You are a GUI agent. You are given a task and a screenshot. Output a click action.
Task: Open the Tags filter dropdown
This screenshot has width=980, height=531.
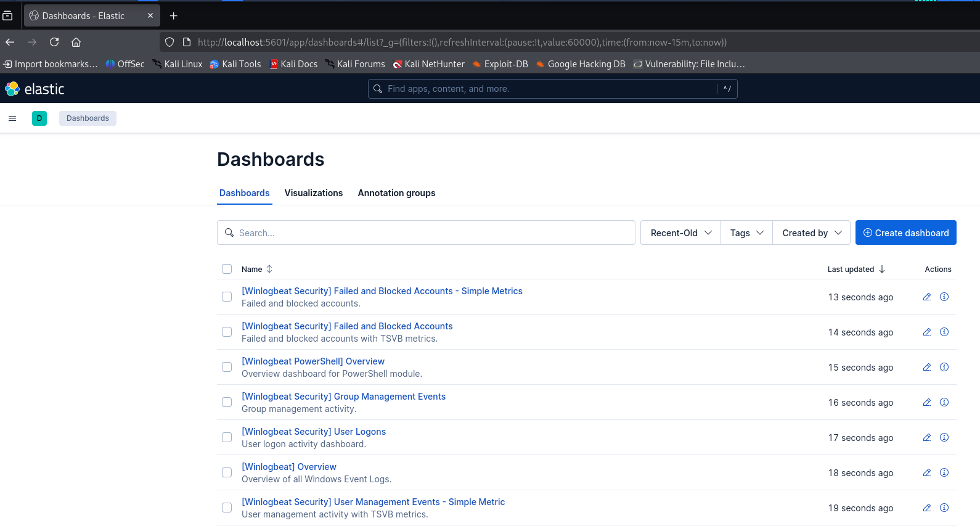tap(746, 233)
